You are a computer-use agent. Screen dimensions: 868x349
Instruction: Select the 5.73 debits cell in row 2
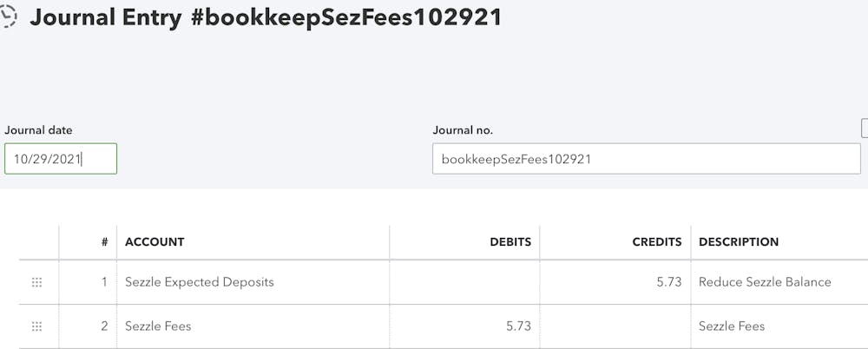click(x=464, y=326)
